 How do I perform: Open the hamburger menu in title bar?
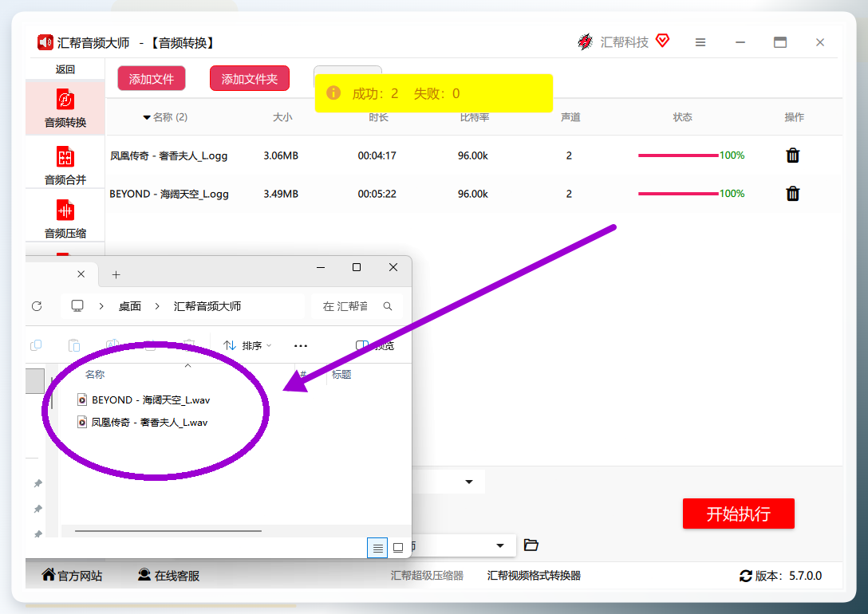700,42
